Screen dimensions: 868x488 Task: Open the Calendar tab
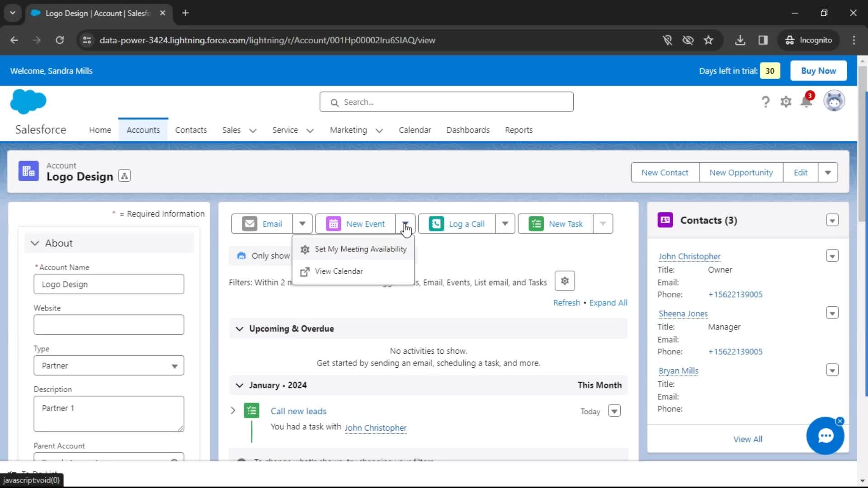(415, 130)
